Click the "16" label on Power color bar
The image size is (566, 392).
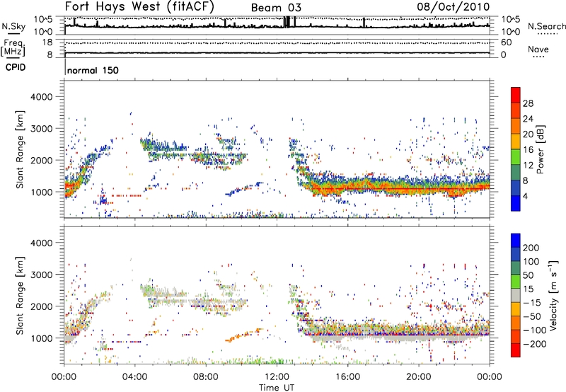[528, 150]
